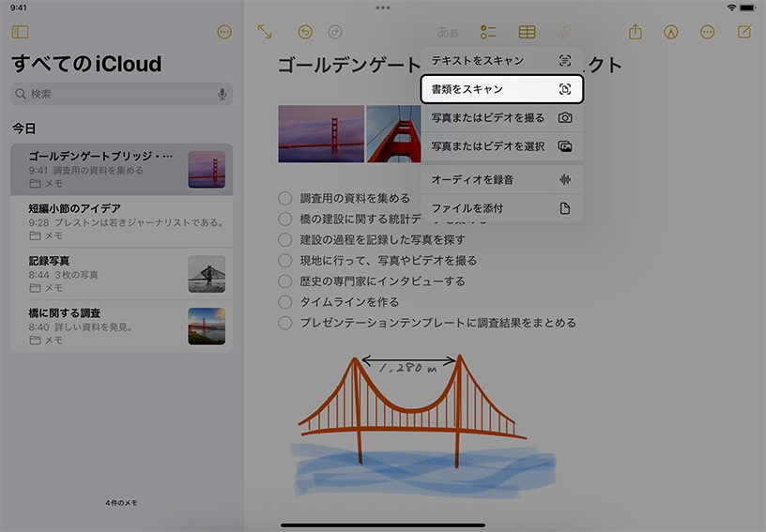Screen dimensions: 766x532
Task: Check the タイムラインを作る checklist circle
Action: coord(285,302)
